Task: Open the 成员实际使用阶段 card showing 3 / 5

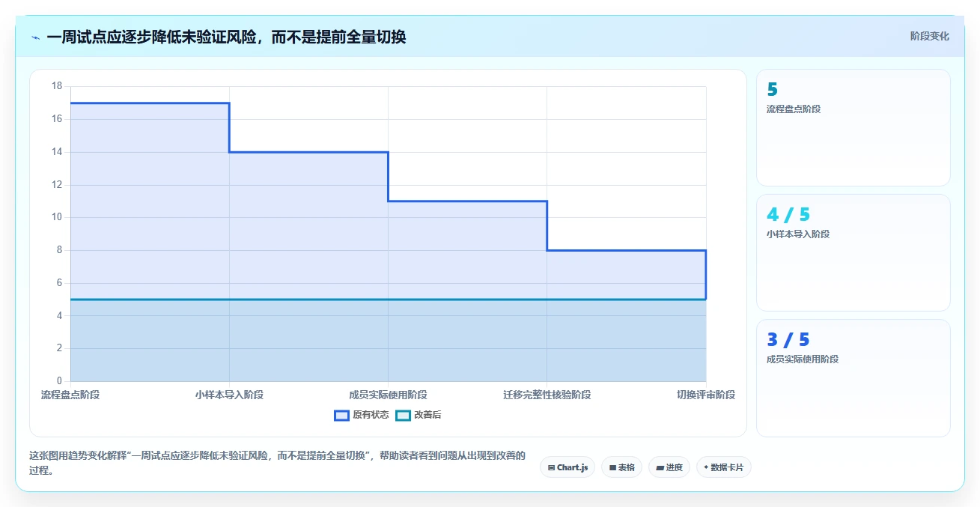Action: click(x=853, y=377)
